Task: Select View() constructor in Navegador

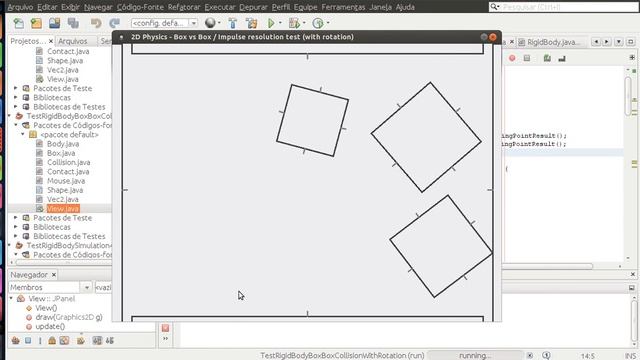Action: [x=46, y=308]
